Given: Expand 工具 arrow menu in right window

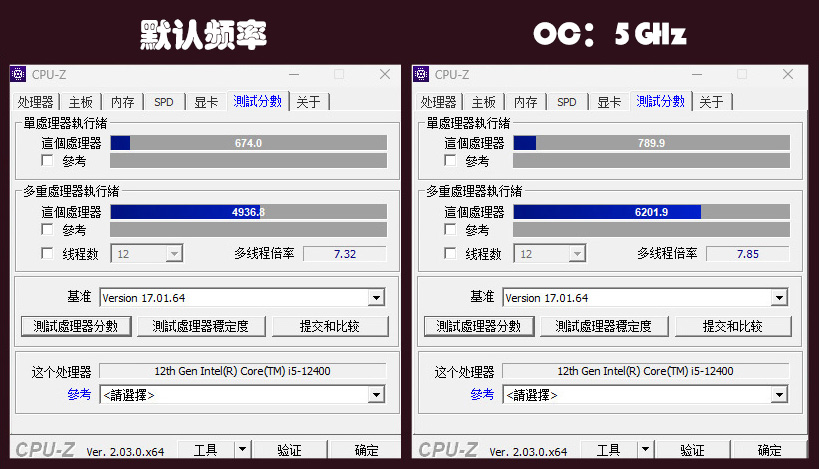Looking at the screenshot, I should 646,449.
